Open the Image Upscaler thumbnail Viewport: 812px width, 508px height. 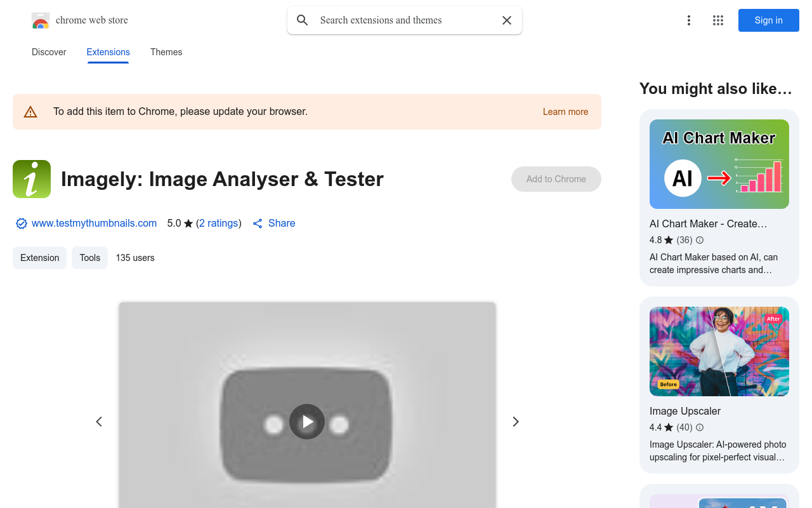[719, 351]
